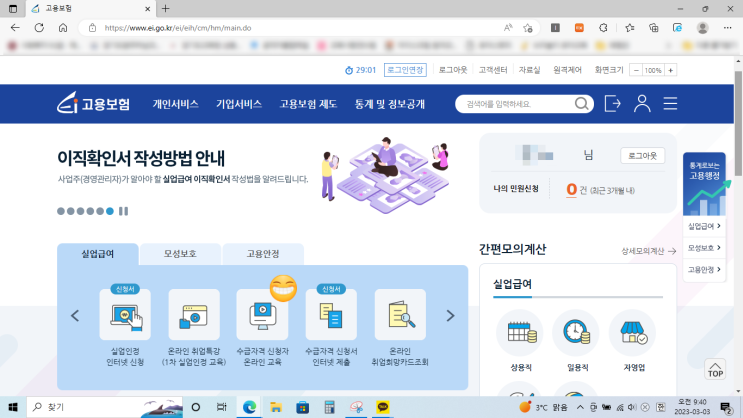Open the hamburger full menu
Screen dimensions: 743x418
pyautogui.click(x=670, y=103)
